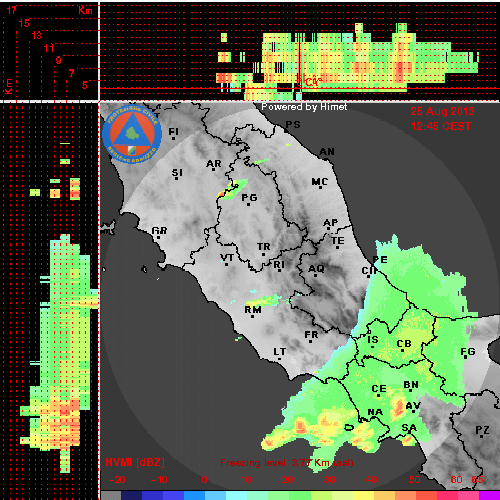This screenshot has height=500, width=500.
Task: Click the "60" value on dBZ scale
Action: tap(456, 480)
